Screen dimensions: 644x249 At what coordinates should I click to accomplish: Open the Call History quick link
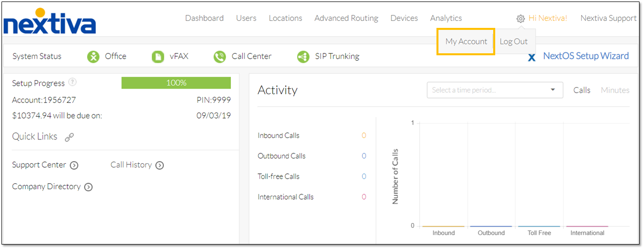(131, 165)
